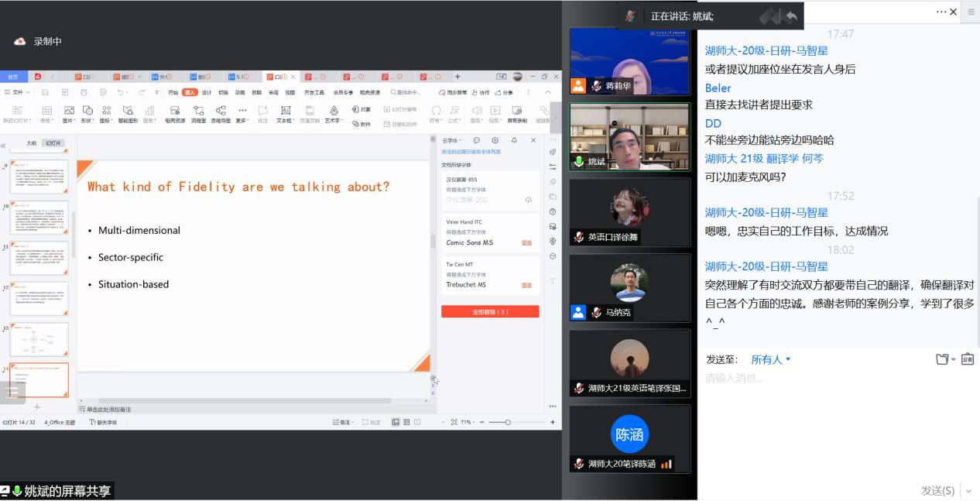Open the 屏幕录制 screen recording tool

point(516,112)
